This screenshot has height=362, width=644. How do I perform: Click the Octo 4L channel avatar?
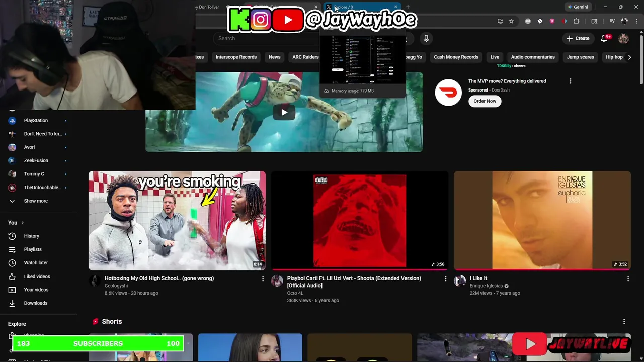tap(277, 281)
